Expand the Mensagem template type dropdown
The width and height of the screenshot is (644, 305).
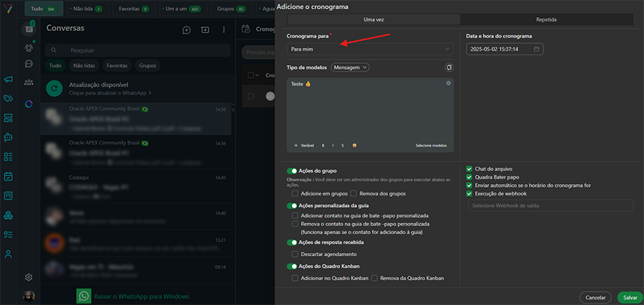[x=351, y=67]
